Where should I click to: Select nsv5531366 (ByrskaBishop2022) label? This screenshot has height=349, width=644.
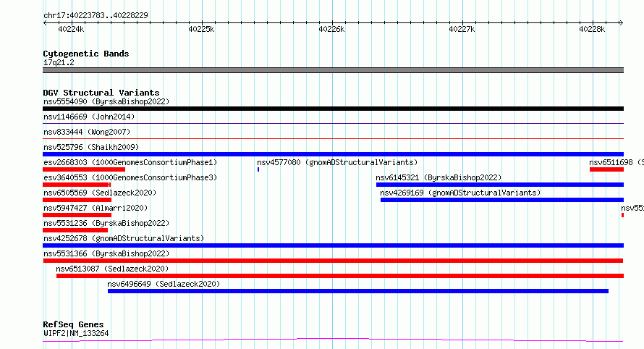pos(106,253)
